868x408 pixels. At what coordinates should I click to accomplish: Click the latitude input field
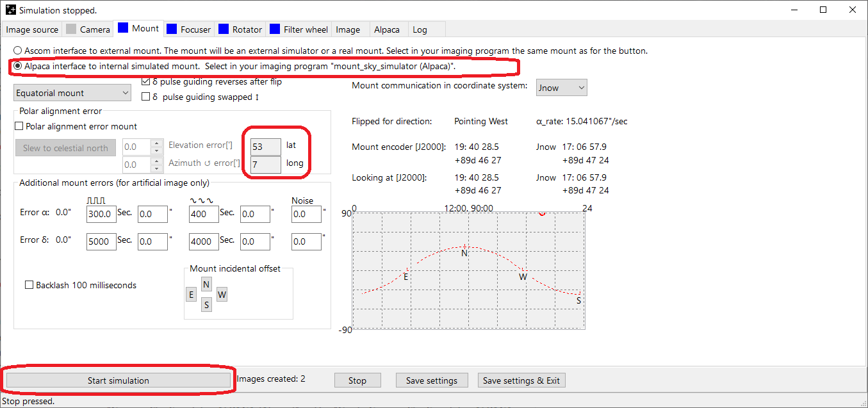(x=265, y=147)
